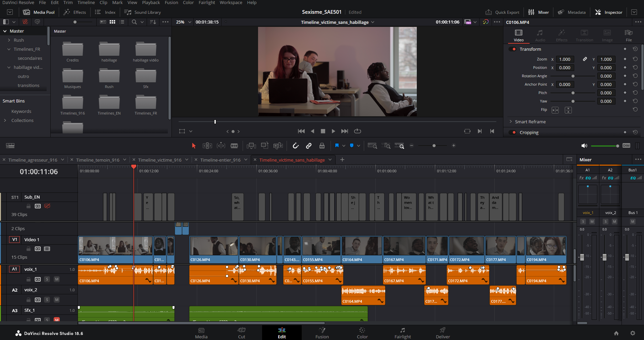Screen dimensions: 644x340
Task: Adjust the timeline zoom slider
Action: (x=434, y=145)
